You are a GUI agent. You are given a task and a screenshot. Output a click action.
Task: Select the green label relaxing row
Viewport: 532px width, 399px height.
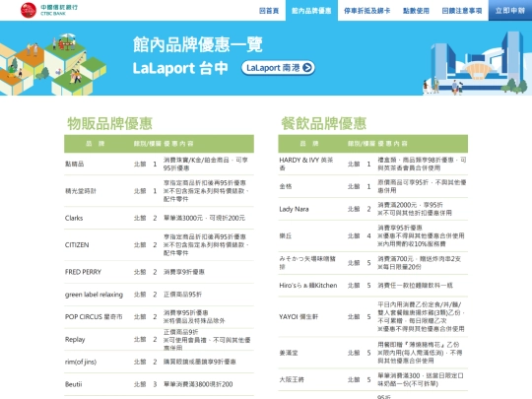(x=159, y=295)
